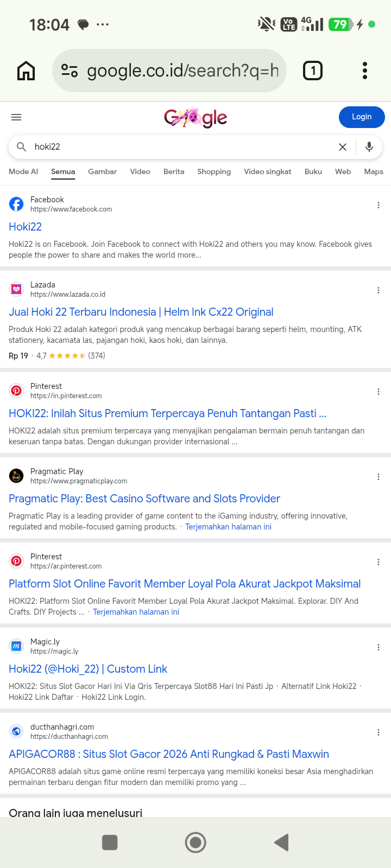Open more options for Facebook result
Screen dimensions: 391x868
tap(379, 205)
